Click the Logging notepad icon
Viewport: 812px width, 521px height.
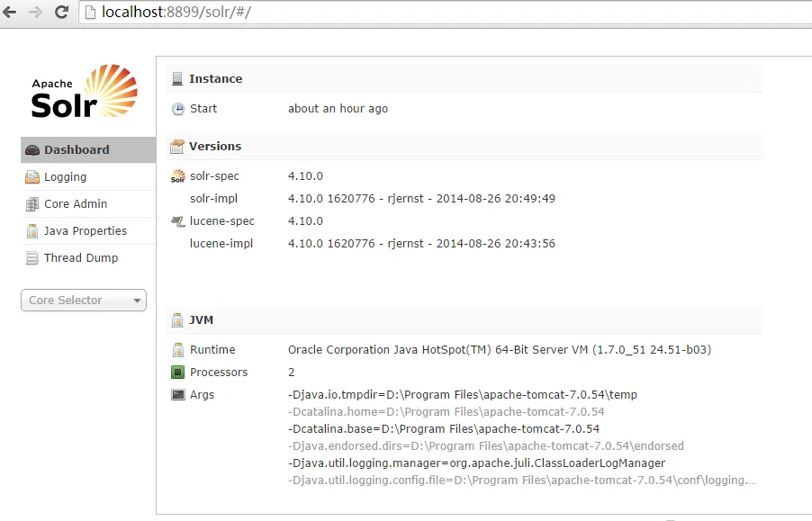(32, 177)
